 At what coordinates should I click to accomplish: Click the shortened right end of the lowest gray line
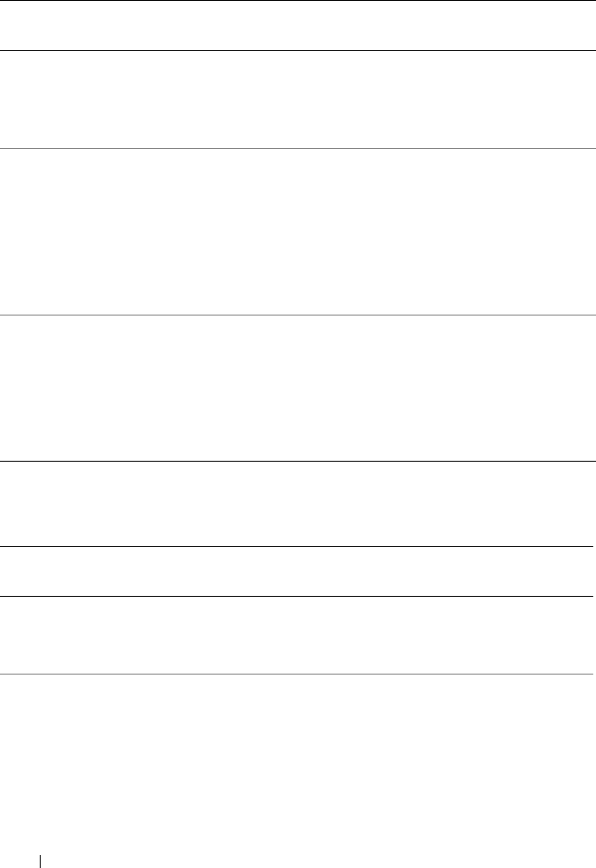click(590, 675)
